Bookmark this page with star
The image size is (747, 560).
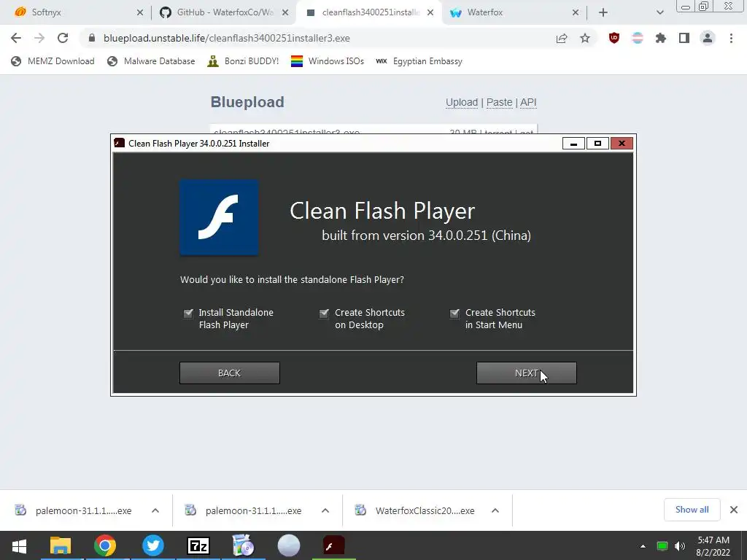coord(585,38)
